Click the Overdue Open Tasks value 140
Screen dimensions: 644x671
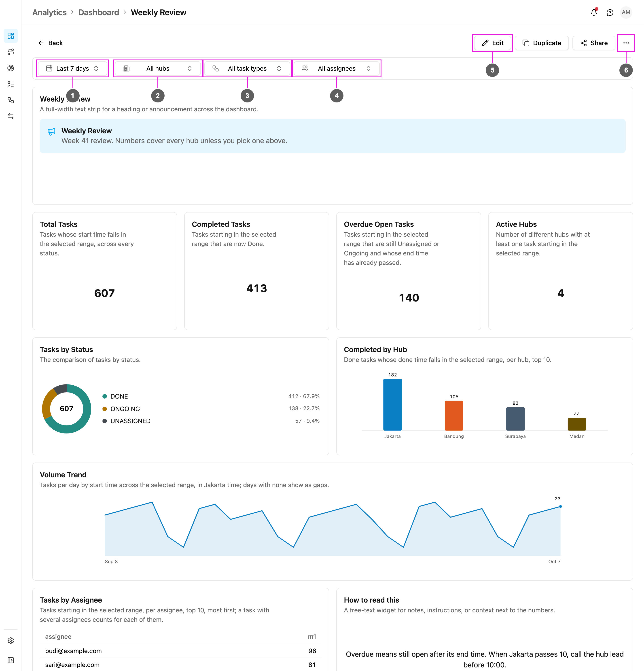409,297
